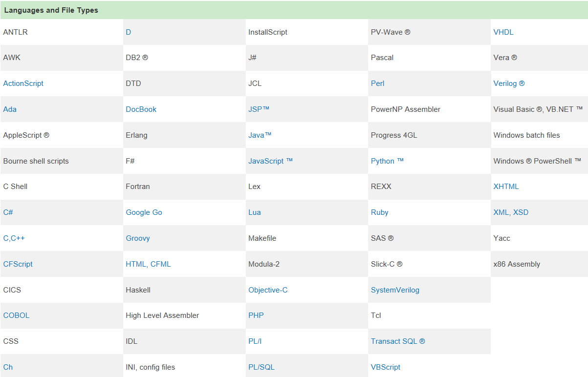The height and width of the screenshot is (377, 588).
Task: Click the 'Windows batch files' entry
Action: click(540, 135)
